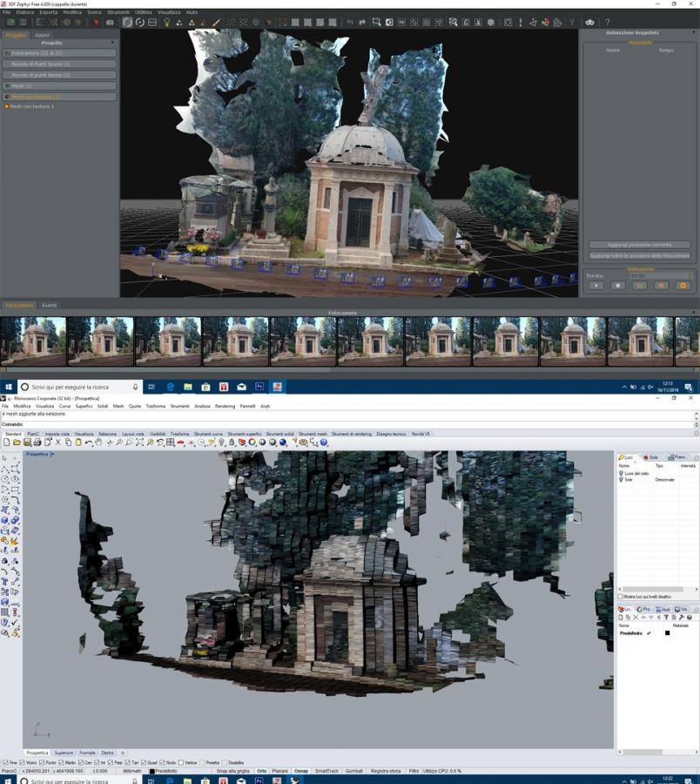Click the help question mark icon
This screenshot has width=700, height=784.
[x=607, y=22]
